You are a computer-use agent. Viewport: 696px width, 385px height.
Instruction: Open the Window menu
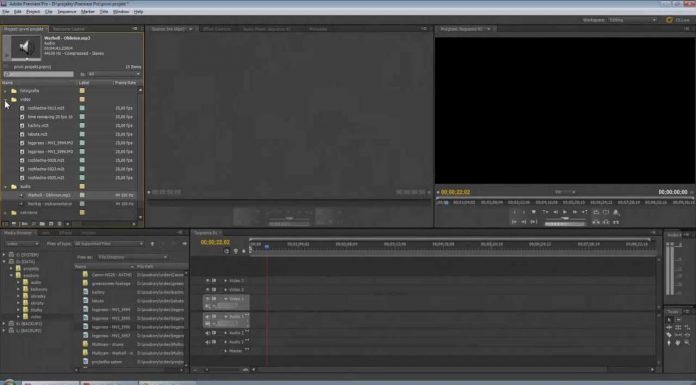click(x=121, y=12)
